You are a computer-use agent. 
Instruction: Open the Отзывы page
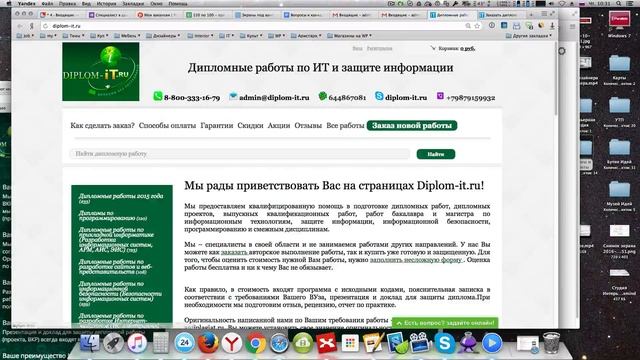308,125
